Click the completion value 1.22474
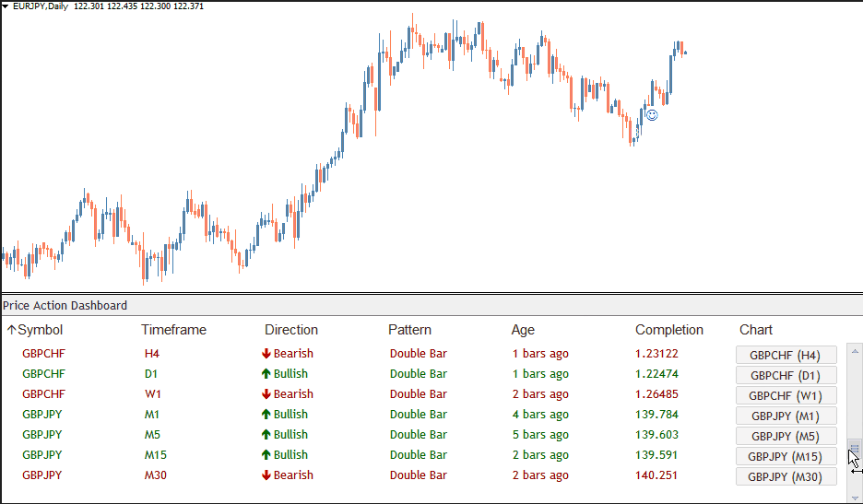 click(x=656, y=373)
